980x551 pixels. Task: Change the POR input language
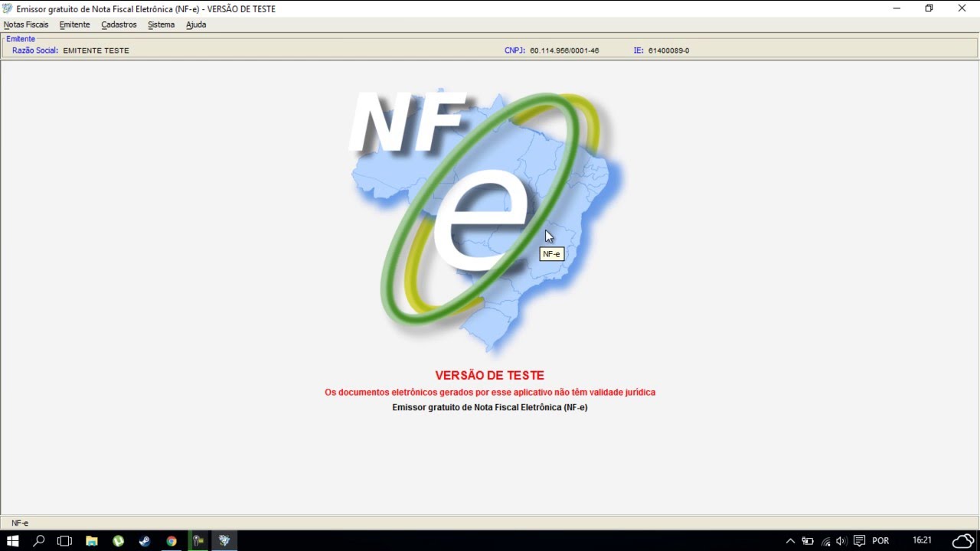pyautogui.click(x=880, y=541)
